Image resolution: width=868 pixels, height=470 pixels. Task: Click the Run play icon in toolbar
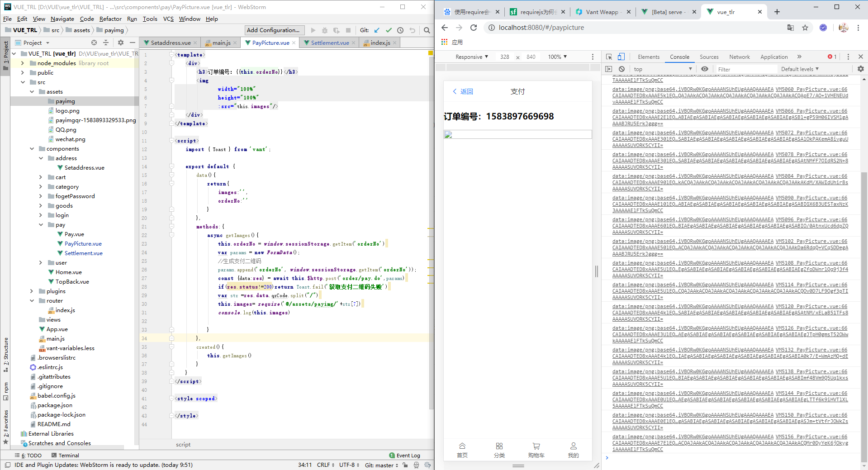tap(313, 30)
